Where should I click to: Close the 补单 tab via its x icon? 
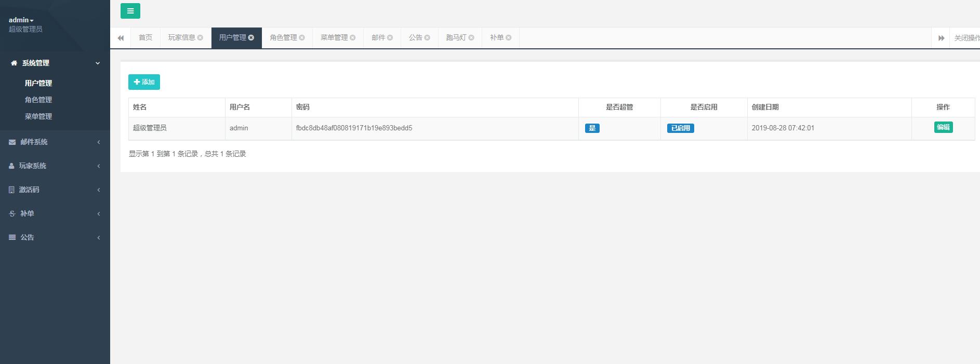[x=509, y=38]
